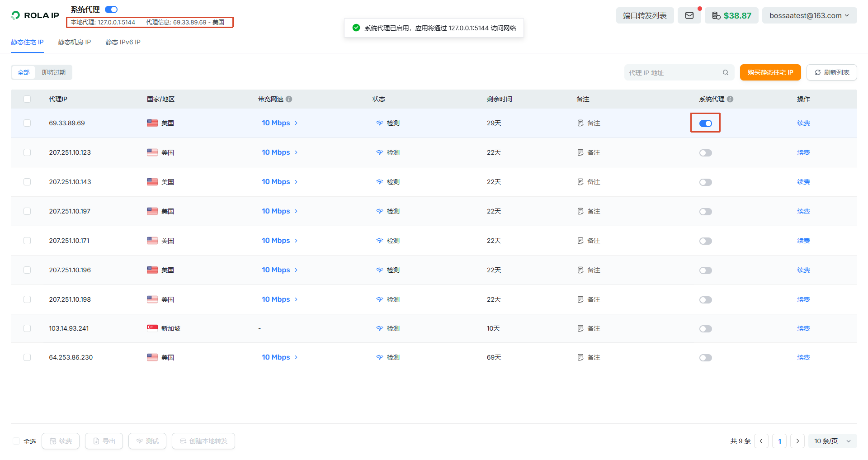Check the checkbox for 103.14.93.241 row
Image resolution: width=868 pixels, height=460 pixels.
point(27,328)
